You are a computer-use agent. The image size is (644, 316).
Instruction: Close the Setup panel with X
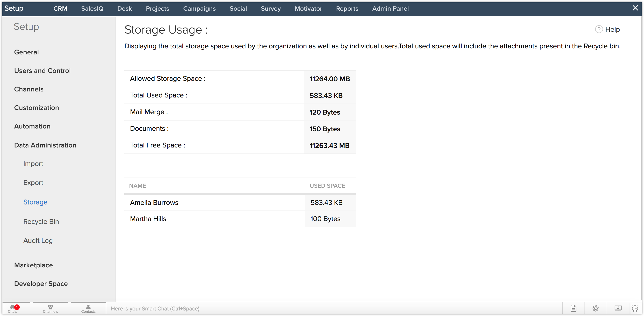[635, 8]
